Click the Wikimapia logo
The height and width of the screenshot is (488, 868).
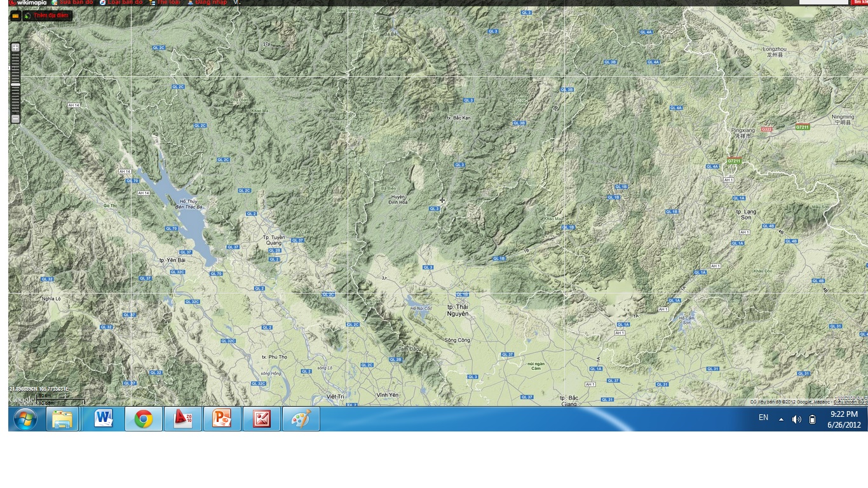[27, 3]
